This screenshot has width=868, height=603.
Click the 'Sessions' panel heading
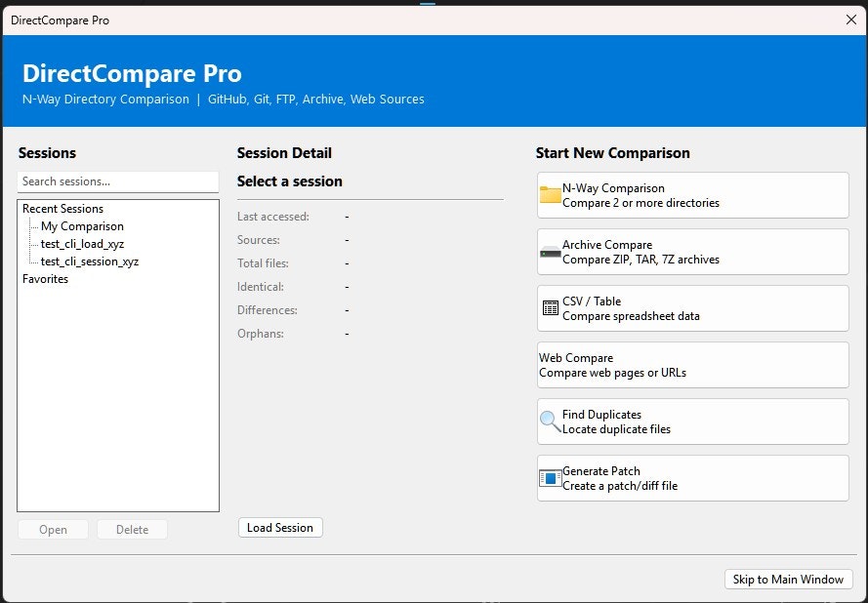click(47, 153)
